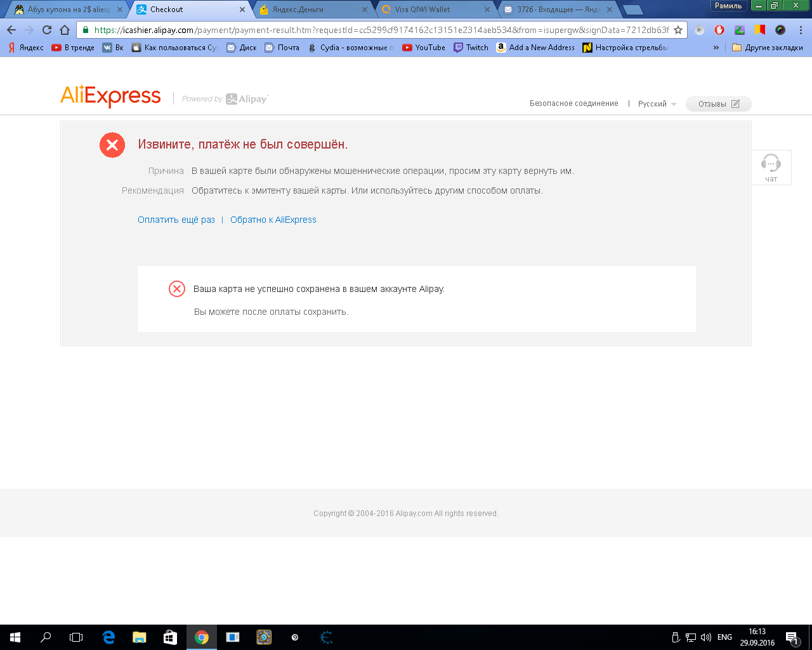Open the chat support headset icon
The width and height of the screenshot is (812, 650).
(771, 168)
